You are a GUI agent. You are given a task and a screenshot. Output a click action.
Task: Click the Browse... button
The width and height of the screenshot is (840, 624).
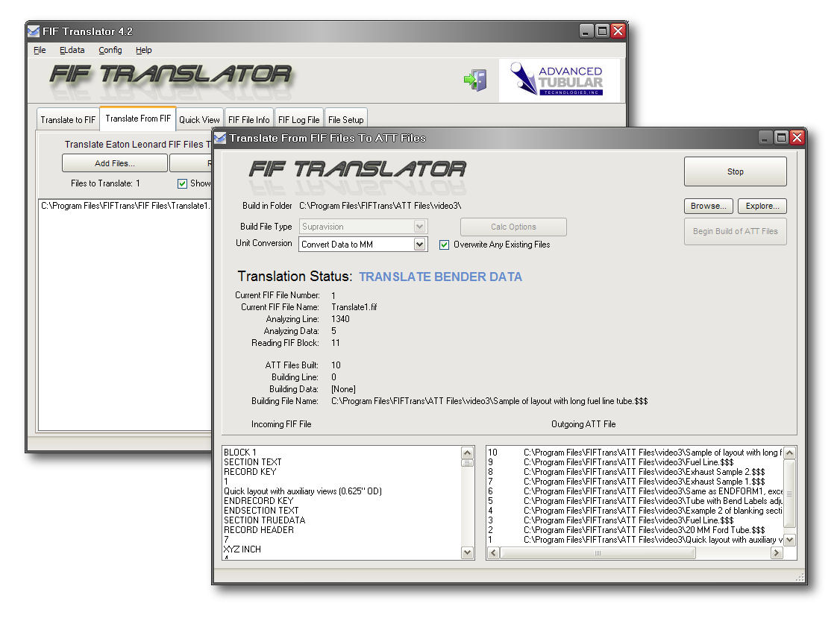[x=708, y=207]
